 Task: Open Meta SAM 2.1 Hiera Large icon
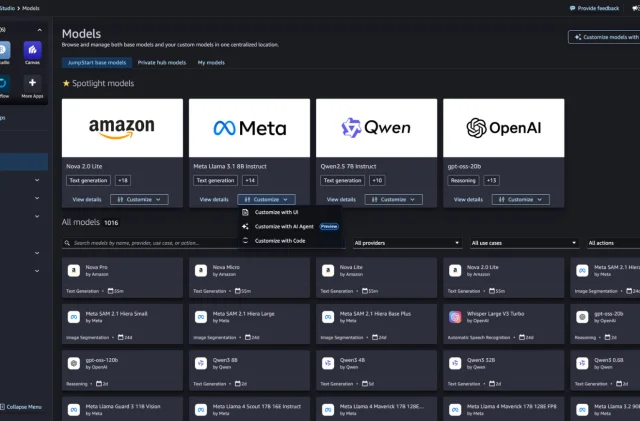click(201, 317)
